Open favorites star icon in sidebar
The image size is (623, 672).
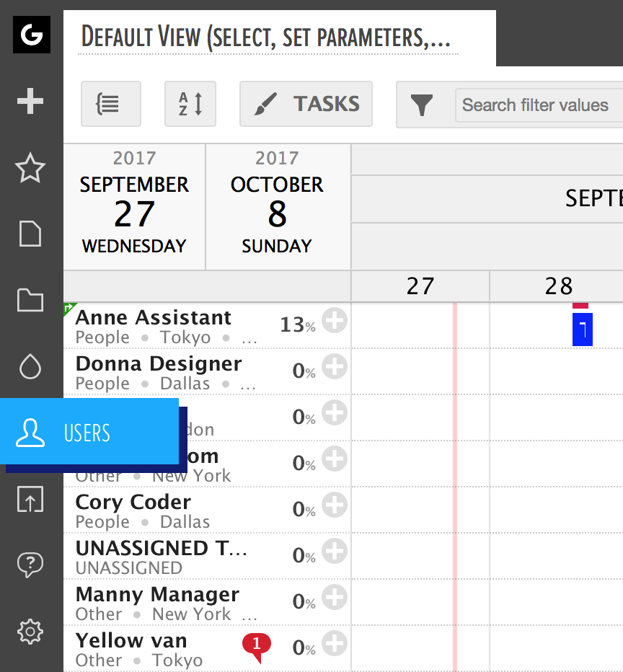tap(30, 168)
